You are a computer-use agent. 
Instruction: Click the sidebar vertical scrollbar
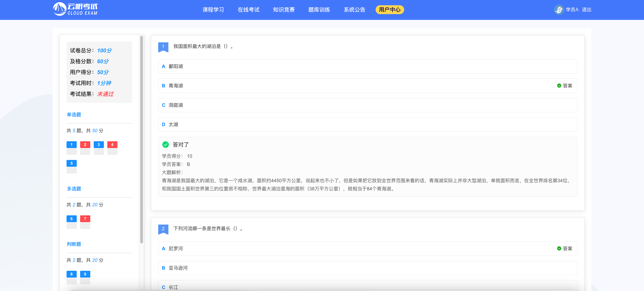click(x=142, y=140)
